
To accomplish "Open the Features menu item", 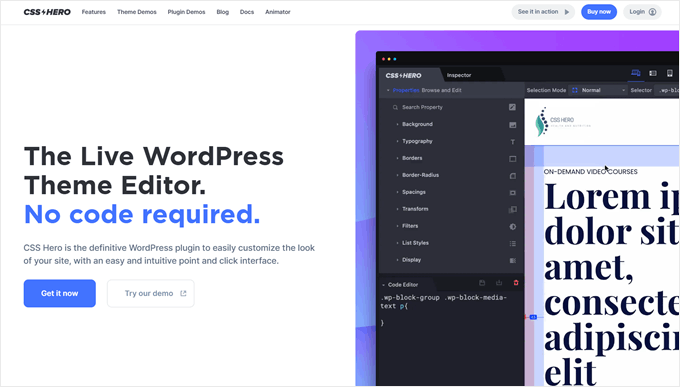I will coord(94,12).
